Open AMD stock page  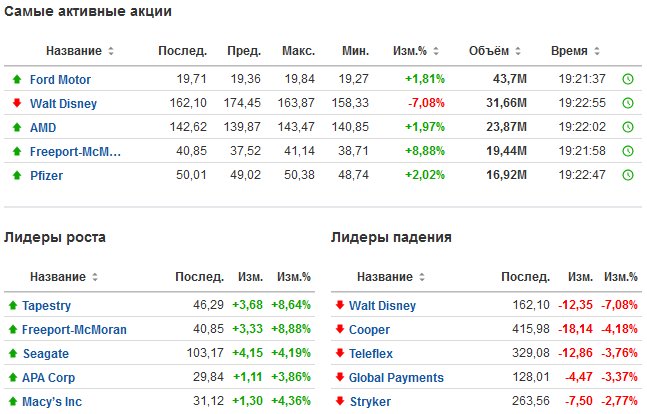43,127
